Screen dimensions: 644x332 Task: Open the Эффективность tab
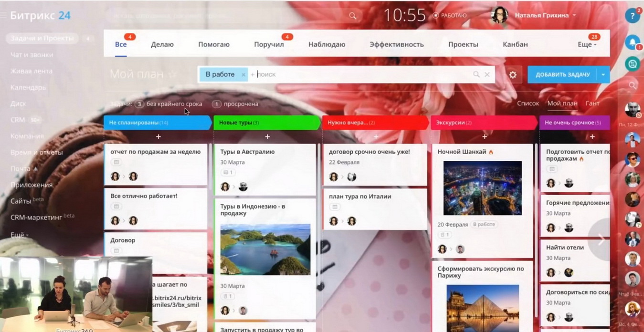396,44
